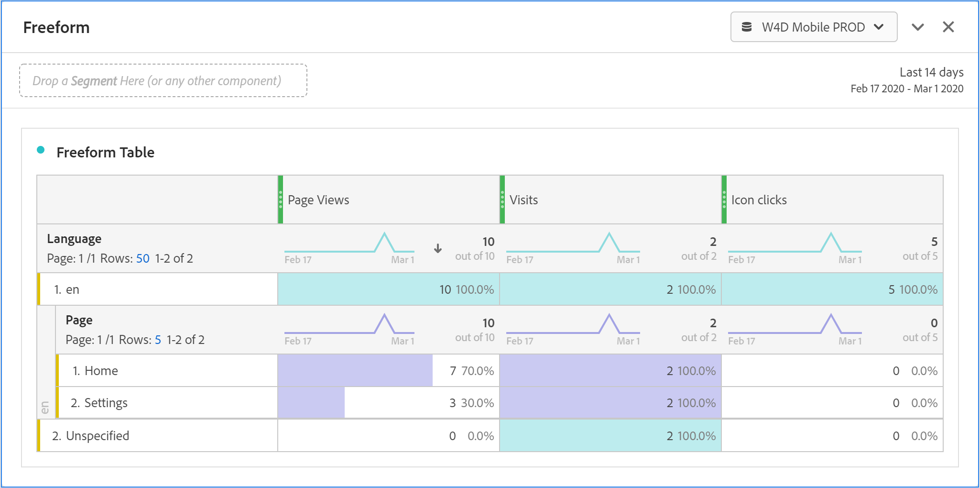Image resolution: width=980 pixels, height=488 pixels.
Task: Select the Page Views column header
Action: click(x=318, y=200)
